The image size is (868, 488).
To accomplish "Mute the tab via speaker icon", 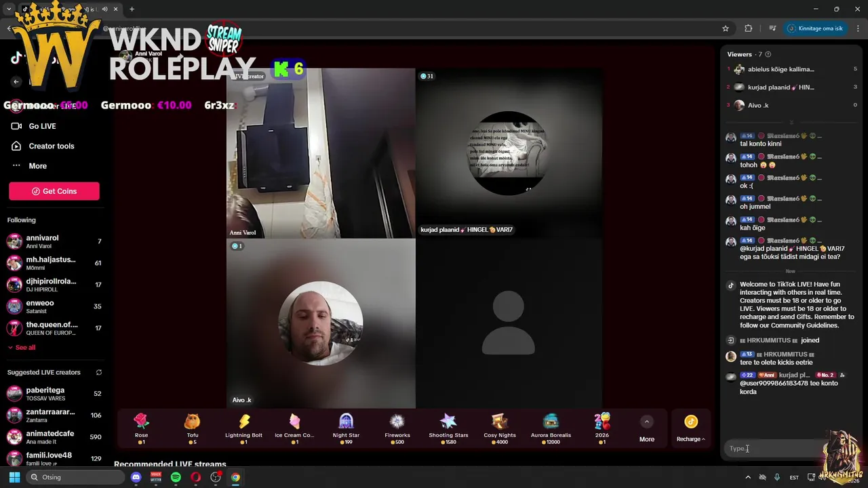I will [x=104, y=9].
